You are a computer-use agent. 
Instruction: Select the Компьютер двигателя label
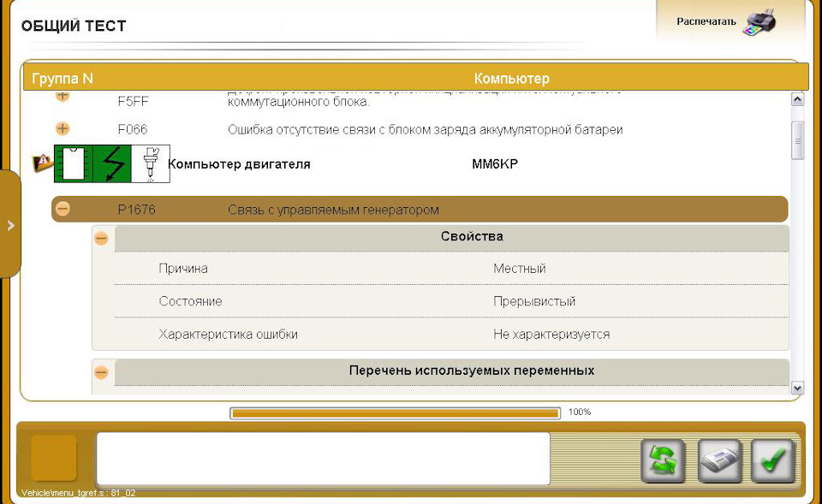(239, 164)
